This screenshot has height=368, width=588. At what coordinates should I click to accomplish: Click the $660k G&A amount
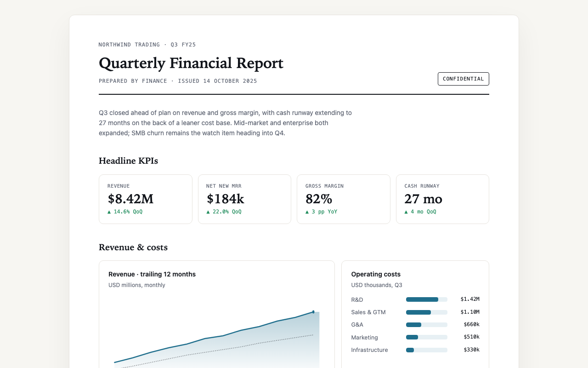(x=472, y=325)
